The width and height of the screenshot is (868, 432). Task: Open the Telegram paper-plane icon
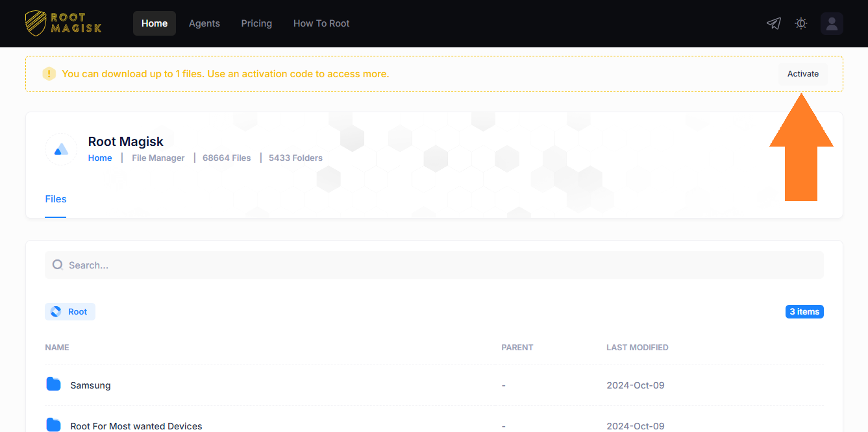pyautogui.click(x=773, y=23)
